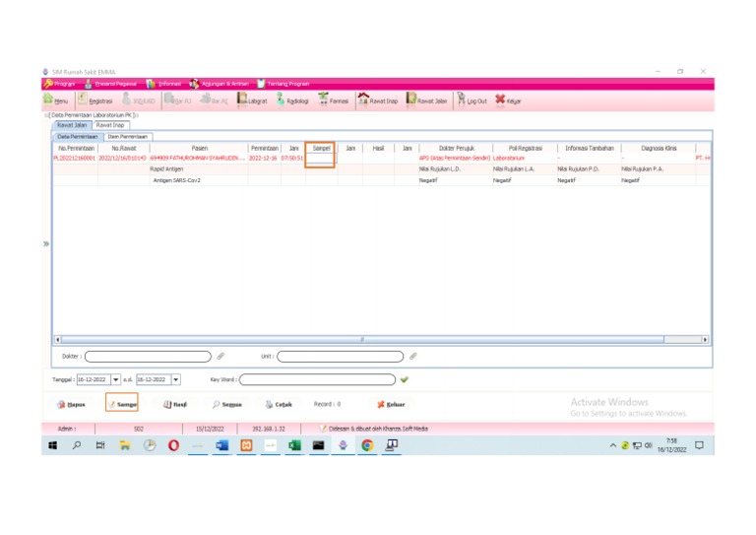Click the Cetak print button
The height and width of the screenshot is (535, 756).
tap(278, 404)
